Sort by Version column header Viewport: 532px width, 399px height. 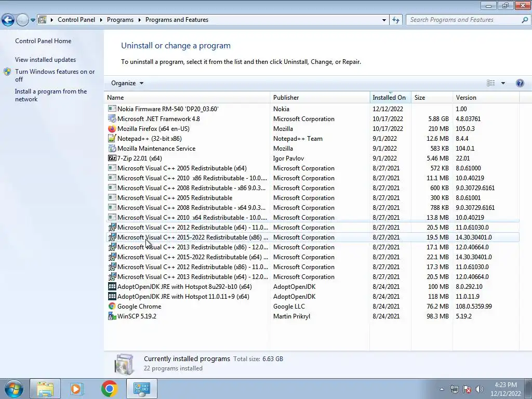point(486,97)
